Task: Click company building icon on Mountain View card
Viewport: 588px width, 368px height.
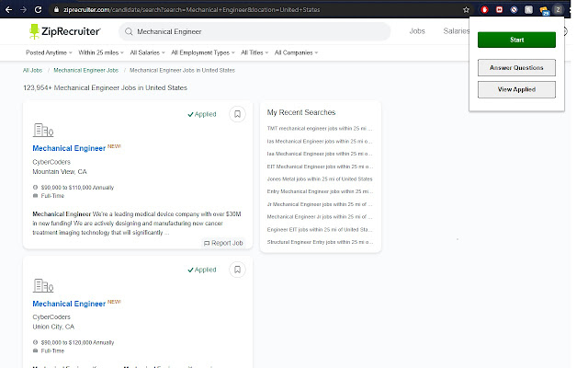Action: tap(43, 130)
